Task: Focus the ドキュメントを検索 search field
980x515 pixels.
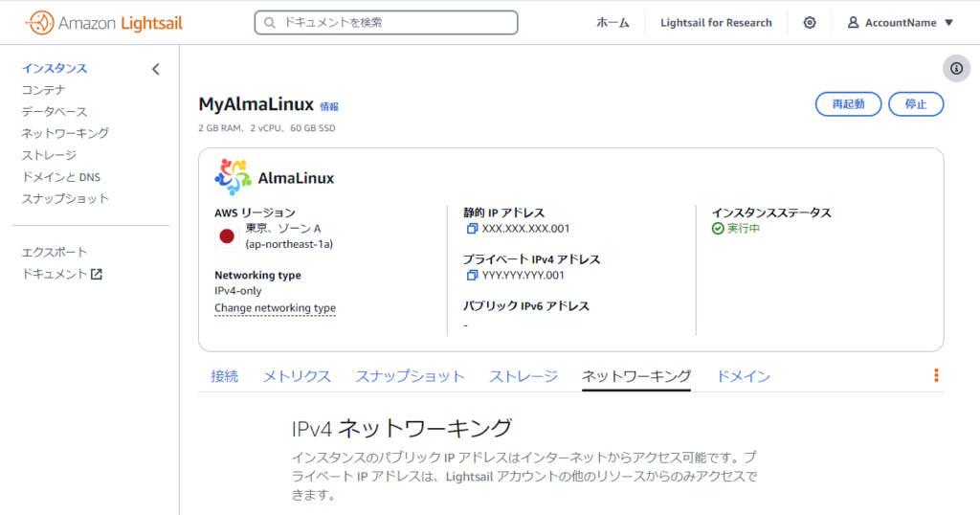Action: pyautogui.click(x=387, y=23)
